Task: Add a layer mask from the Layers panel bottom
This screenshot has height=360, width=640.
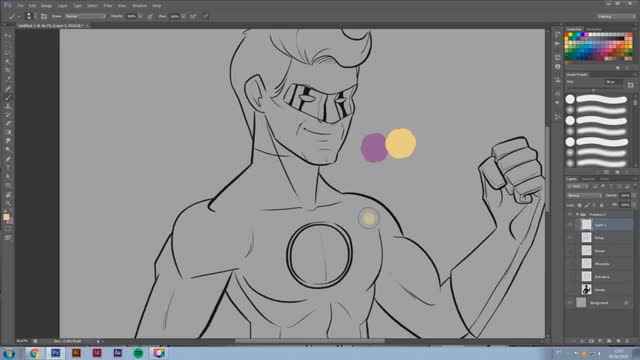Action: coord(591,341)
